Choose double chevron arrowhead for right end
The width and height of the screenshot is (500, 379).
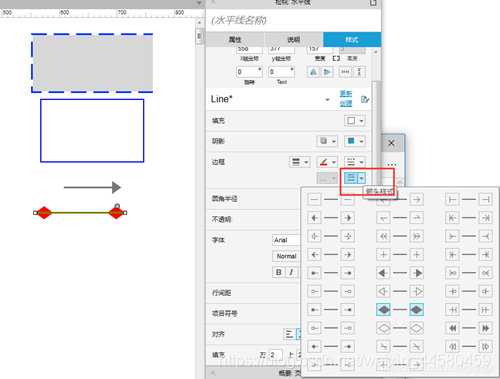point(416,236)
